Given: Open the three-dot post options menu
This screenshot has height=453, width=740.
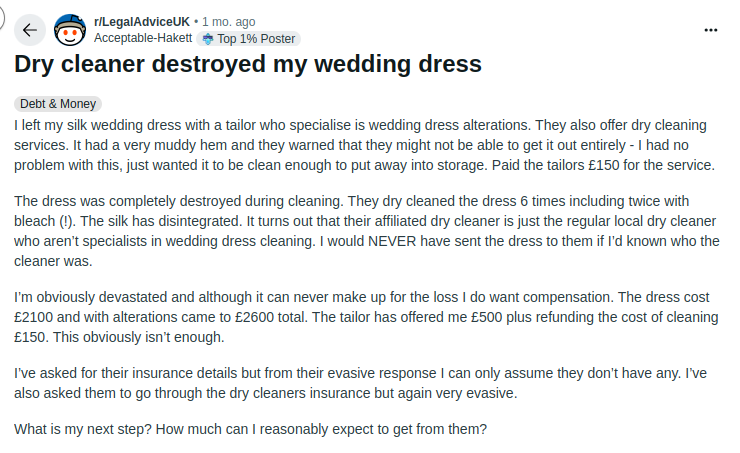Looking at the screenshot, I should [x=711, y=30].
